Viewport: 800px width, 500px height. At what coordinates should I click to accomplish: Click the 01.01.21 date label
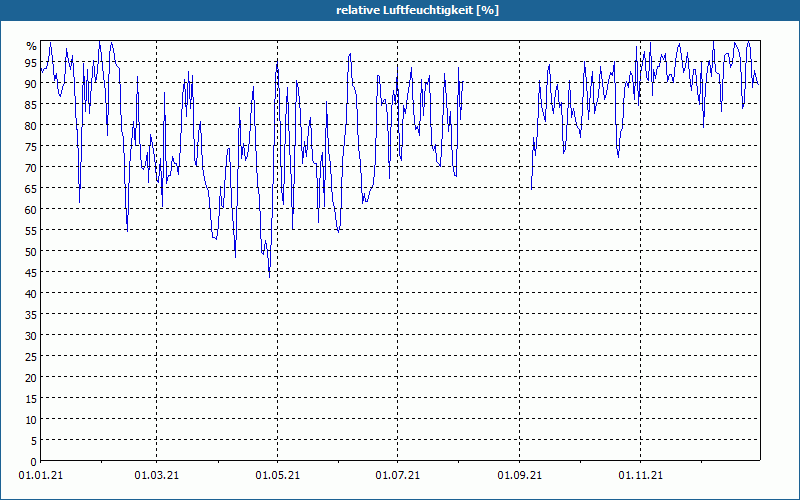[41, 476]
